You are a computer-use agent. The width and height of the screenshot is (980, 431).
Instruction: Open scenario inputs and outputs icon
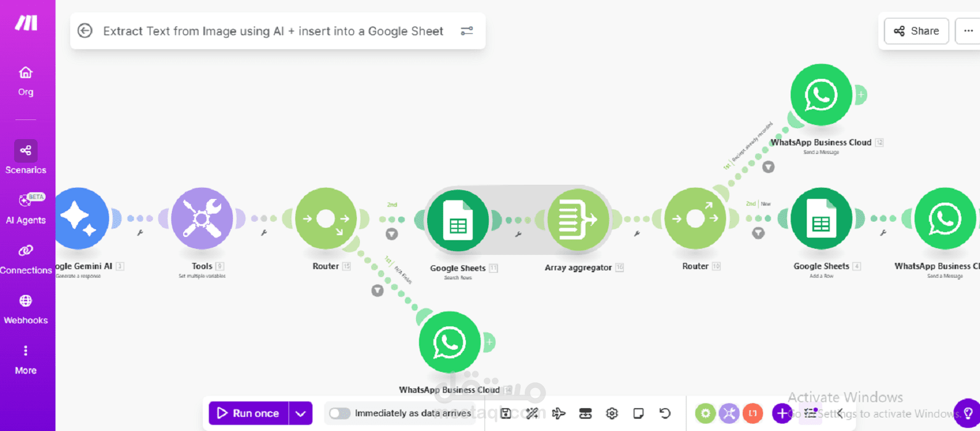tap(586, 413)
